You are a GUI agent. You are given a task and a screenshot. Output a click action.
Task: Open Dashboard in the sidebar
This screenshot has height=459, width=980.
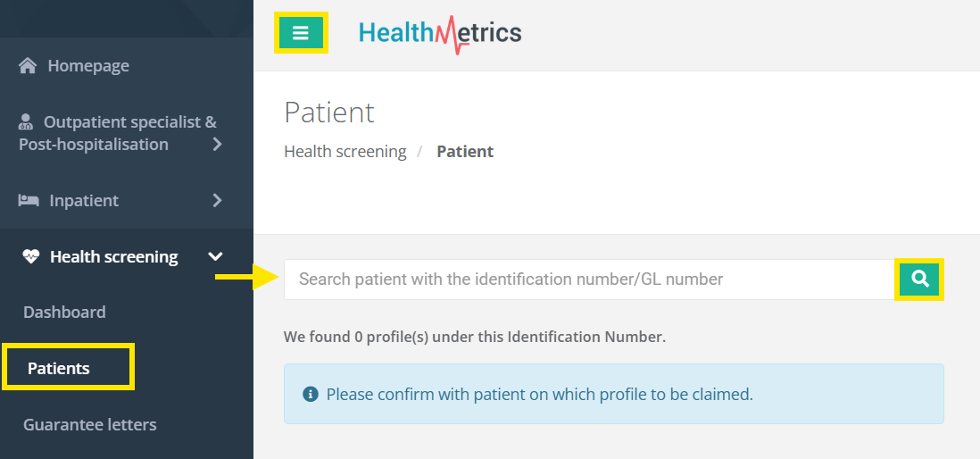pyautogui.click(x=64, y=313)
